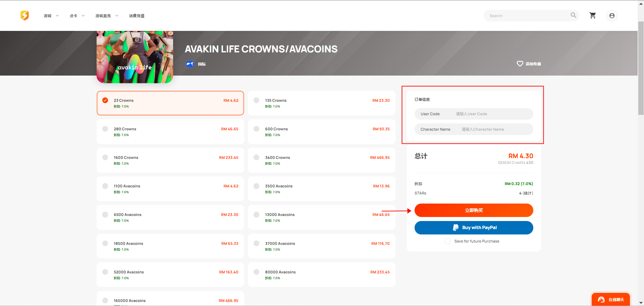644x306 pixels.
Task: Select the 80000 Avacoins option
Action: tap(322, 275)
